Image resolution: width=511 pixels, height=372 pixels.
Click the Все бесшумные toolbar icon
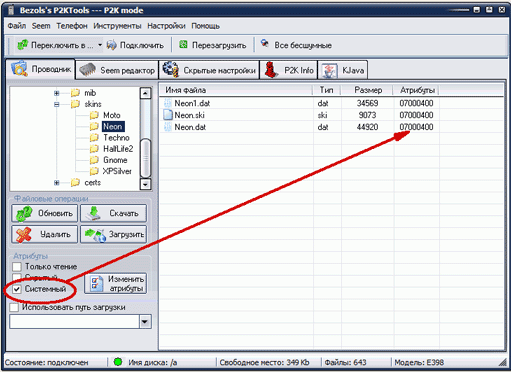[265, 44]
